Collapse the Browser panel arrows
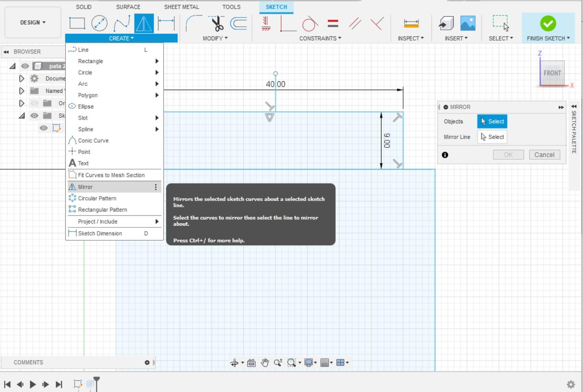Screen dimensions: 583x392 pyautogui.click(x=6, y=52)
